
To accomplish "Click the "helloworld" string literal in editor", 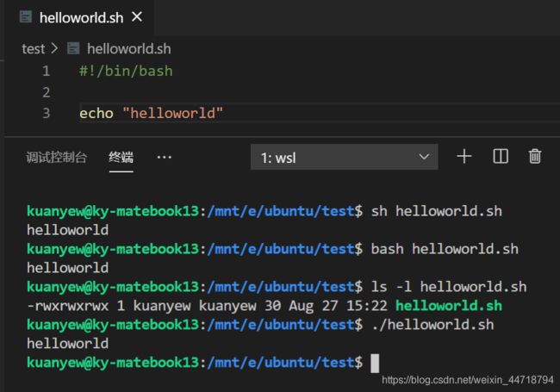I will (x=173, y=113).
